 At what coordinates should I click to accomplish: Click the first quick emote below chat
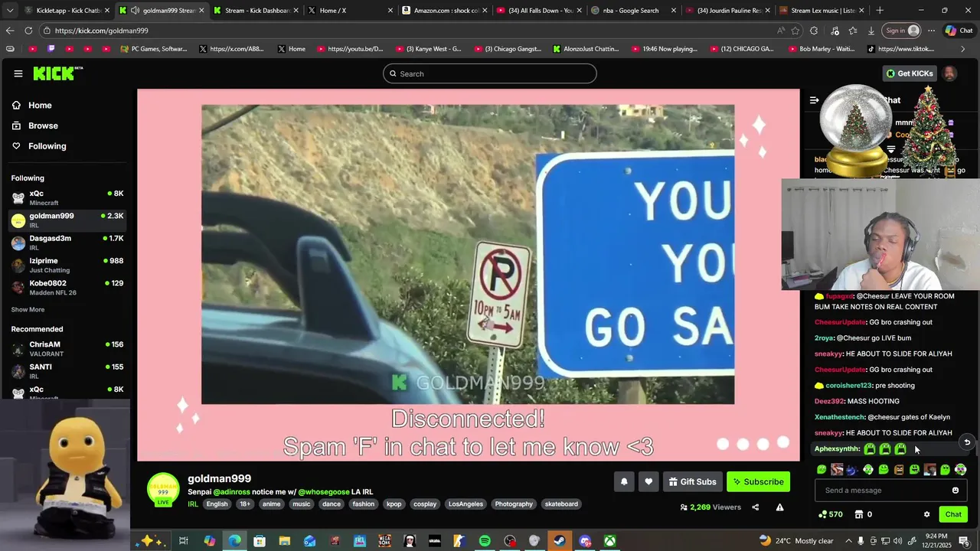tap(822, 469)
